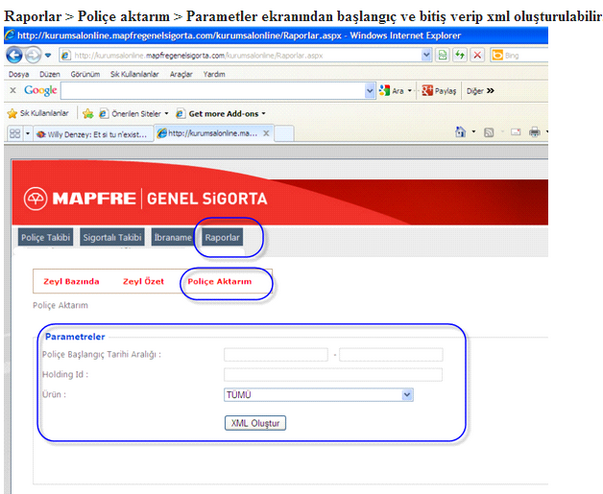Click the Raporlar navigation button
The height and width of the screenshot is (494, 603).
[x=221, y=237]
